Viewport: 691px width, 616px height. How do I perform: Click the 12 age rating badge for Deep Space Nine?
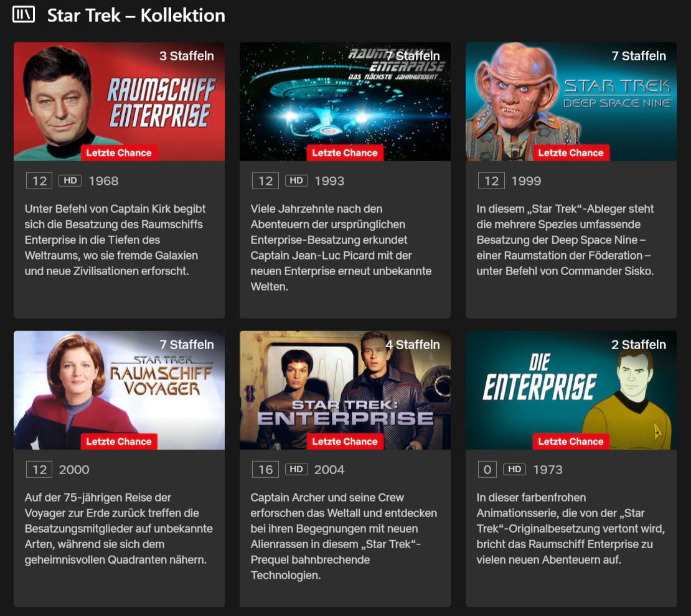(491, 180)
